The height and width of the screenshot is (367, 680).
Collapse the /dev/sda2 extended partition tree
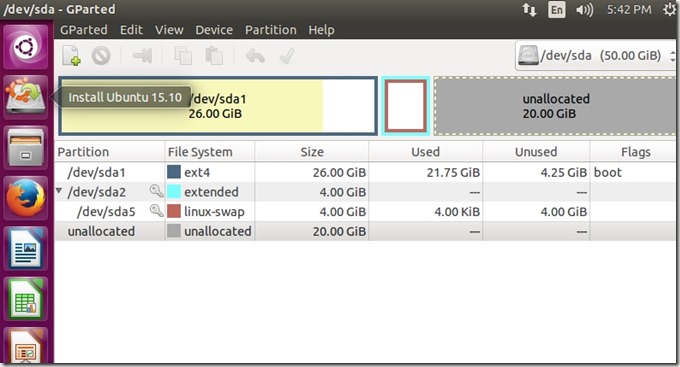[59, 190]
